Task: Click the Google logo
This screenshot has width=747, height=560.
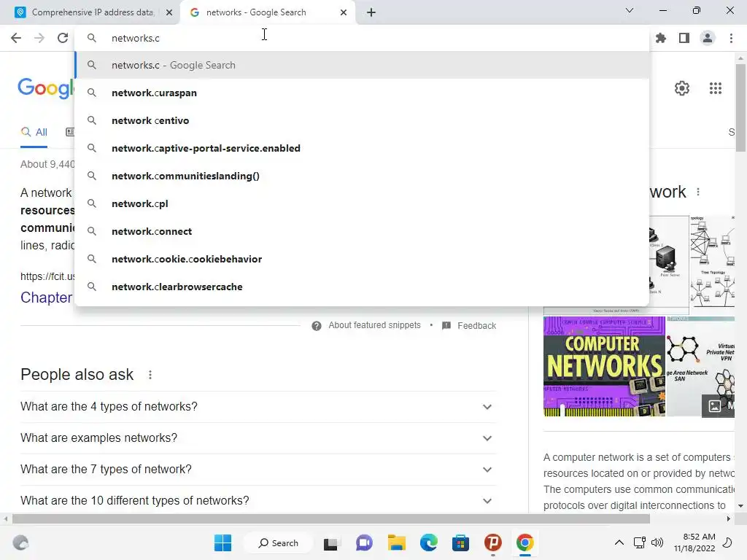Action: click(46, 88)
